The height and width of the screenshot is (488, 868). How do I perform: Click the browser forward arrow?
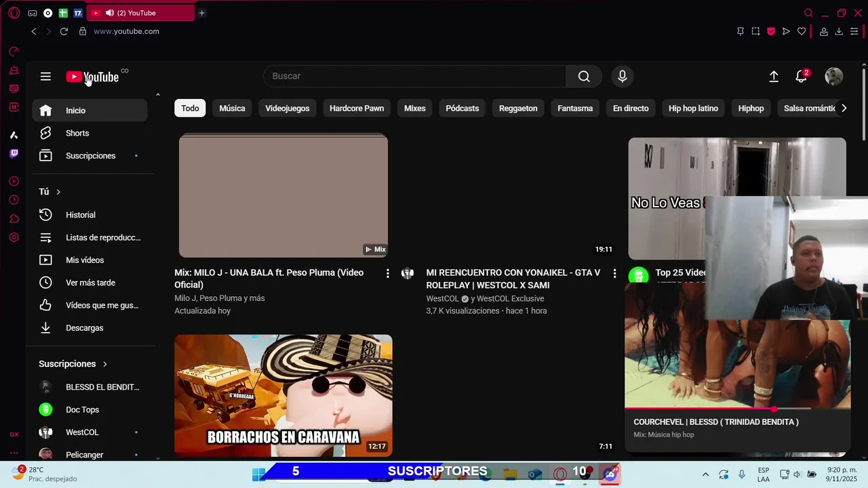[48, 31]
